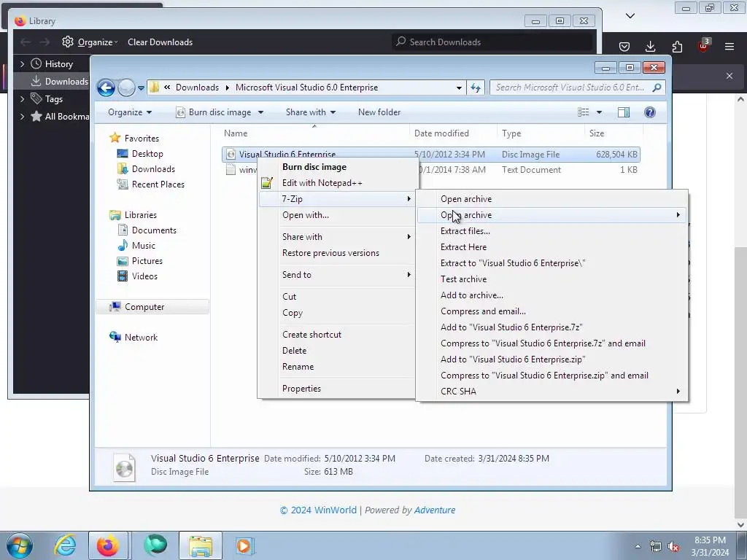Choose Properties in the context menu
Screen dimensions: 747x560
pos(336,389)
